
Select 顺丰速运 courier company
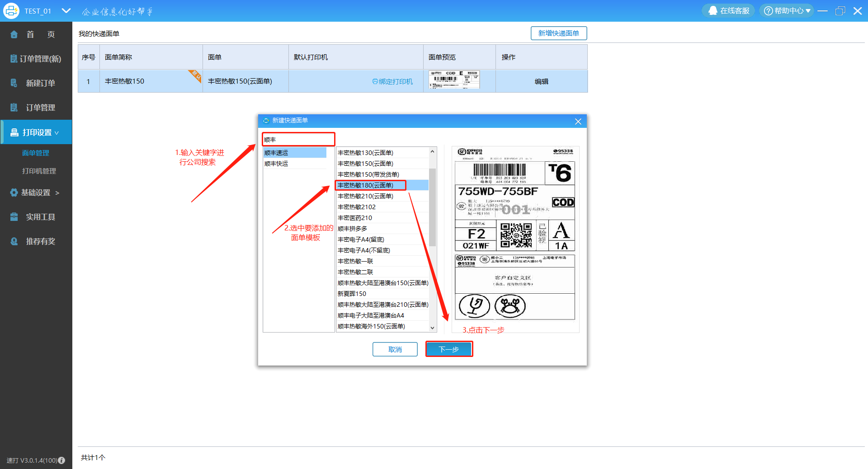point(295,153)
